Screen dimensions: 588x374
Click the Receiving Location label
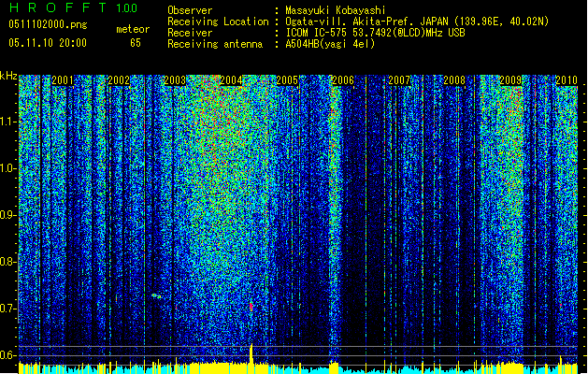[x=218, y=22]
